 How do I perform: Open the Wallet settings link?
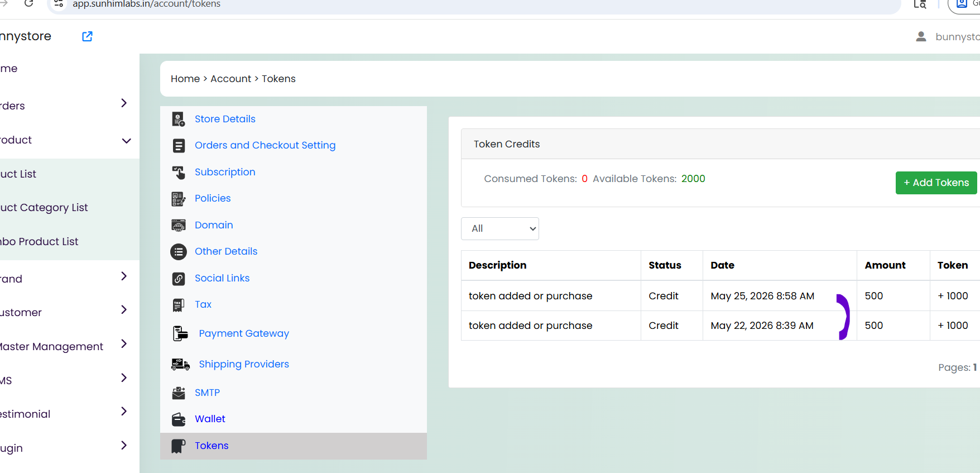pos(210,419)
